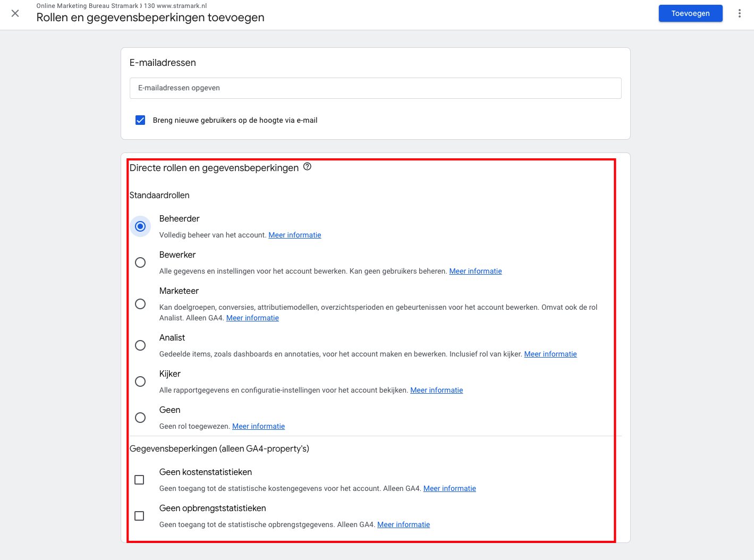Open Meer informatie link for Analist
The height and width of the screenshot is (560, 754).
[550, 354]
